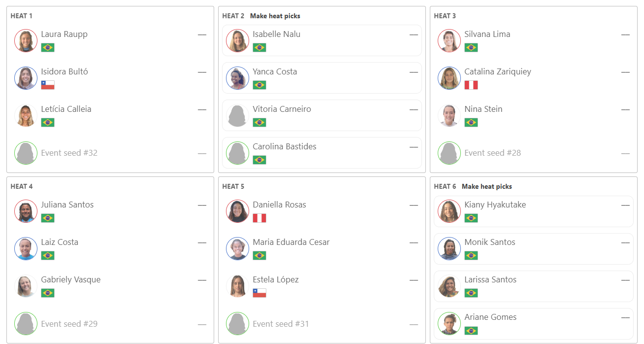Click Yanca Costa's avatar in Heat 2
This screenshot has height=344, width=644.
point(238,78)
